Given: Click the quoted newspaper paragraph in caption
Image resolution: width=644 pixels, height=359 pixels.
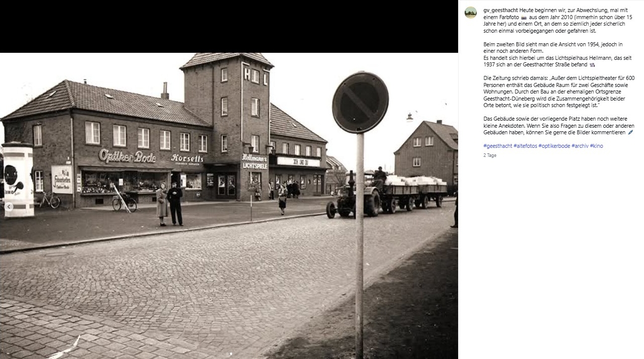Looking at the screenshot, I should (x=559, y=92).
